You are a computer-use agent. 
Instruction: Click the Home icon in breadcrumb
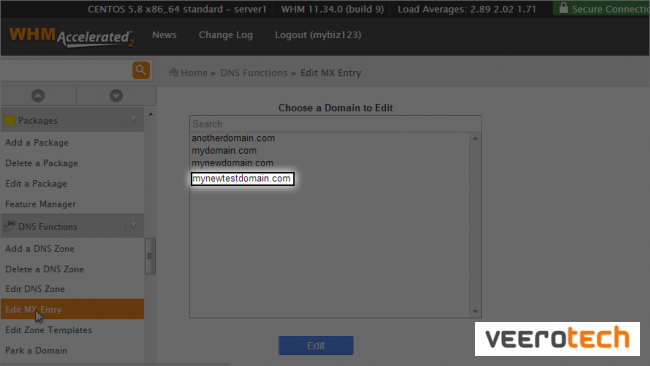(174, 73)
